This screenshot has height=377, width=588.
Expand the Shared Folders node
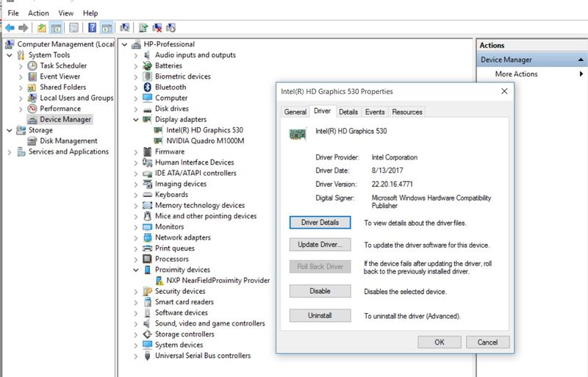(21, 87)
